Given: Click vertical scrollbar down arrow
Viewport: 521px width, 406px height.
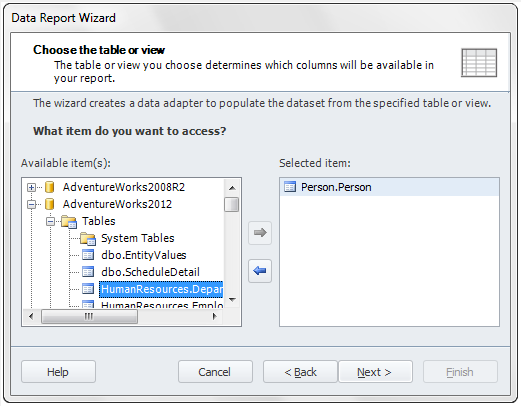Looking at the screenshot, I should pos(232,299).
